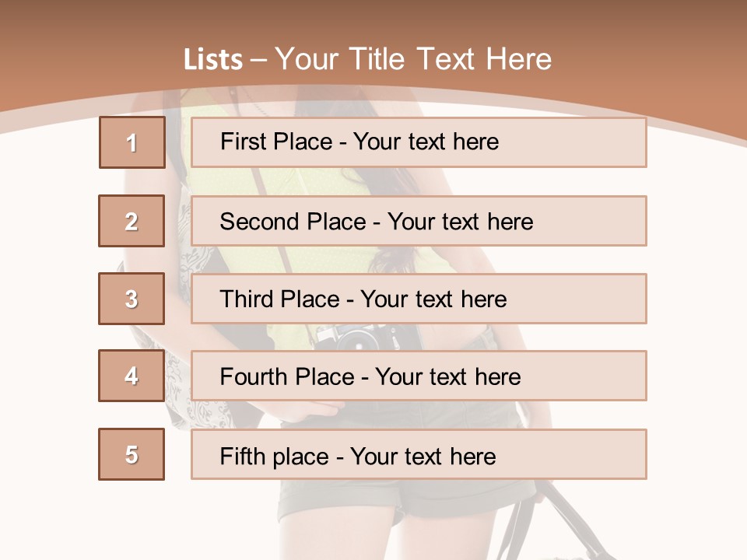Select the number 2 box
This screenshot has height=560, width=747.
pyautogui.click(x=132, y=221)
